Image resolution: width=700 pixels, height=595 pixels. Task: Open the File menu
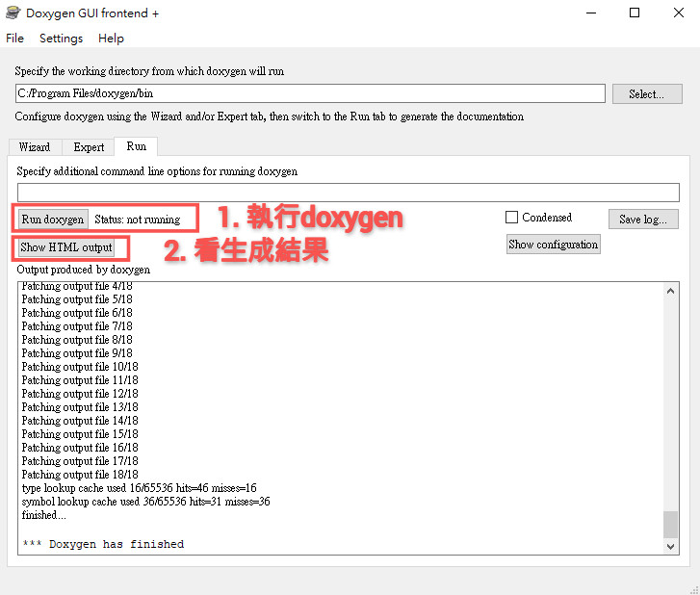tap(14, 39)
